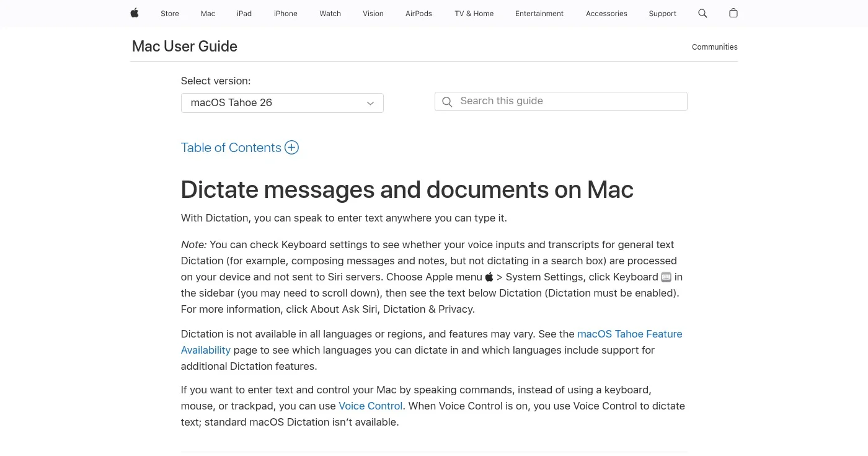Select iPhone in the top navigation
868x456 pixels.
pos(286,14)
